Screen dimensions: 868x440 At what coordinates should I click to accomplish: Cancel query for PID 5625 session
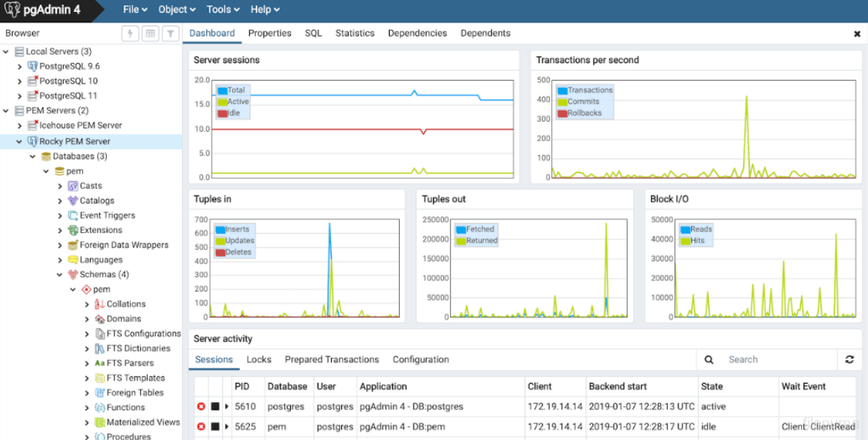pyautogui.click(x=215, y=427)
